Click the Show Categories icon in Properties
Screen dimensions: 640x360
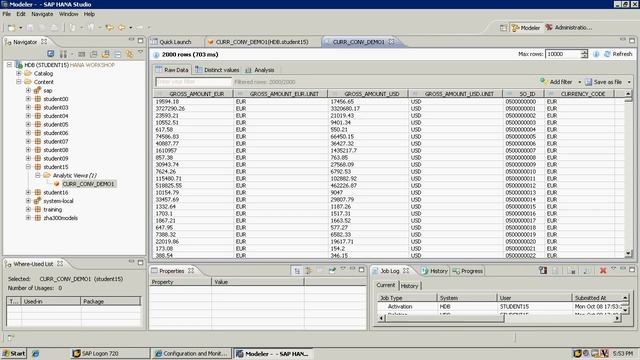click(297, 271)
